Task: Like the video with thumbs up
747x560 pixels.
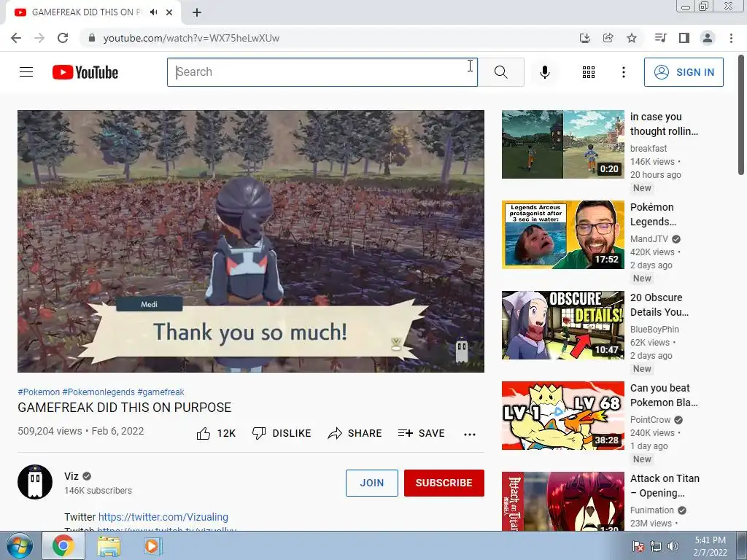Action: click(216, 433)
